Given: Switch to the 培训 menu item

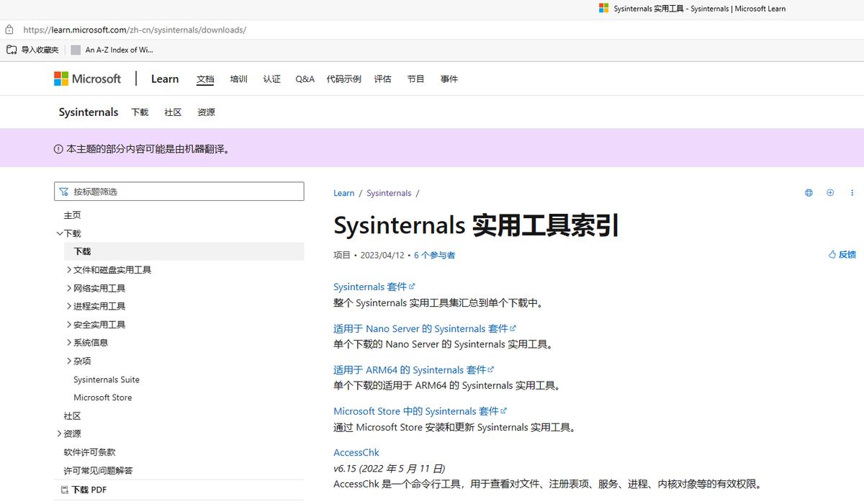Looking at the screenshot, I should (238, 78).
